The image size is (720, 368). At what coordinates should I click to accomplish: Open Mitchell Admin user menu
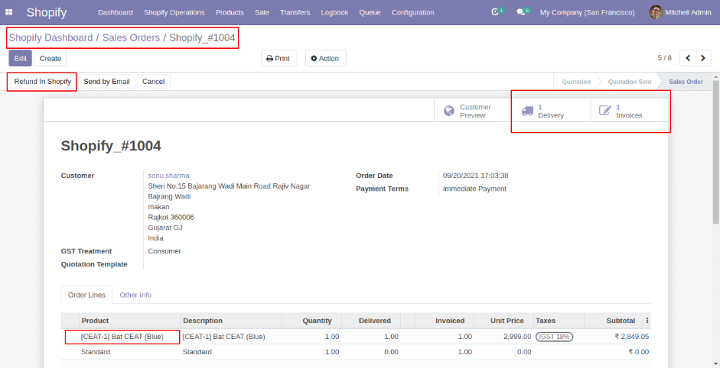coord(680,12)
